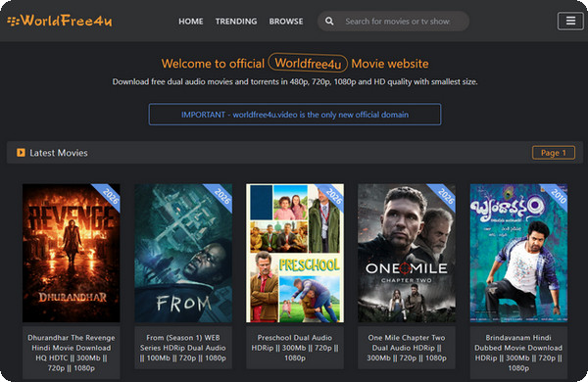The image size is (588, 382).
Task: Open Preschool Dual Audio HDRip link
Action: [295, 348]
